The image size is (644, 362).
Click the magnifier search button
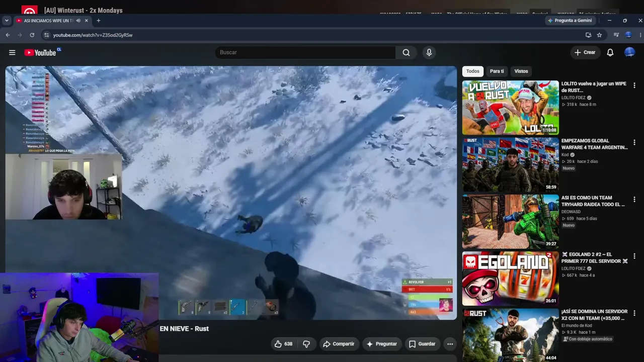[x=406, y=52]
